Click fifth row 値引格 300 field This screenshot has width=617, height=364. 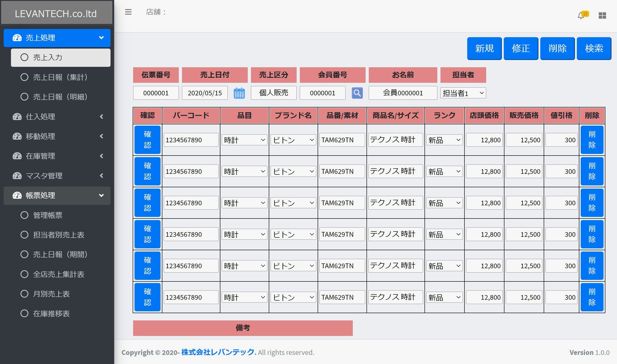[x=562, y=266]
